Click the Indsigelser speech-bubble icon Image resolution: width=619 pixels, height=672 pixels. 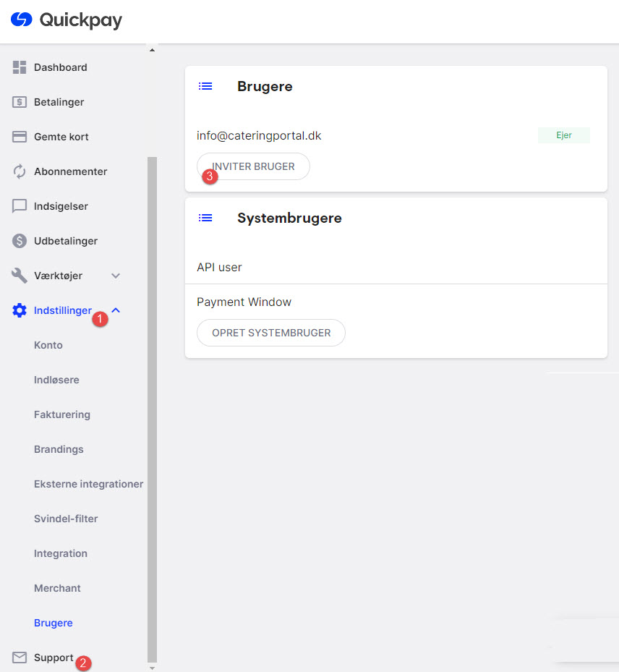click(20, 206)
